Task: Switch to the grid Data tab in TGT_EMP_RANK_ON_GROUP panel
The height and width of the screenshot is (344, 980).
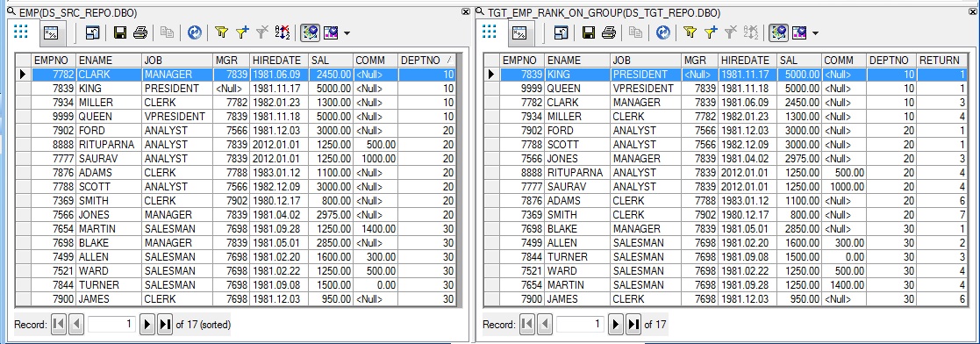Action: (490, 32)
